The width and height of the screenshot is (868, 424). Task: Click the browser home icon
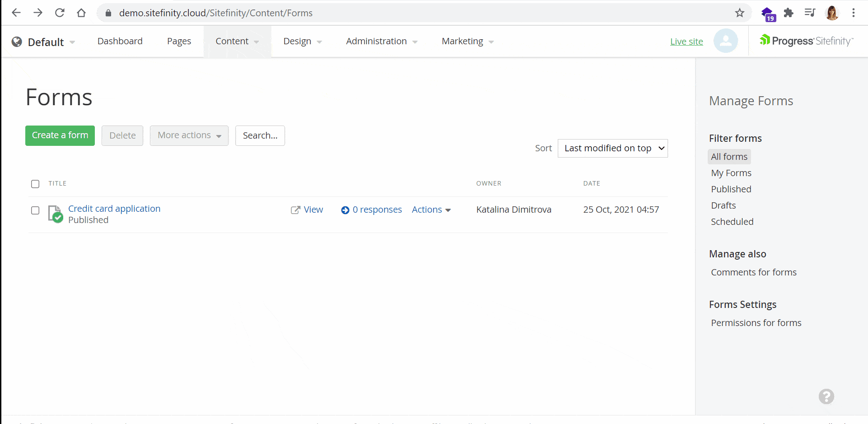[x=81, y=13]
